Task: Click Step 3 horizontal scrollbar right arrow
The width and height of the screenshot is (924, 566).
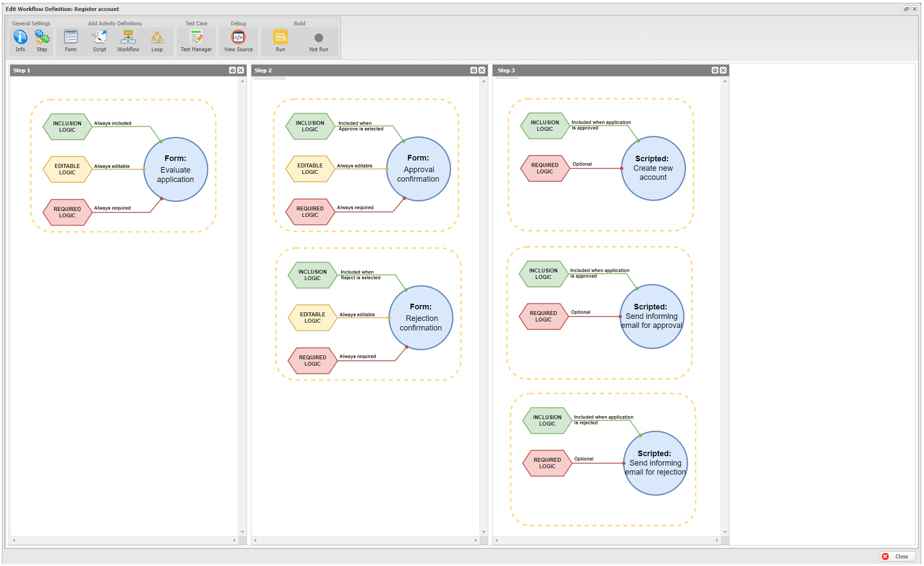Action: point(717,540)
